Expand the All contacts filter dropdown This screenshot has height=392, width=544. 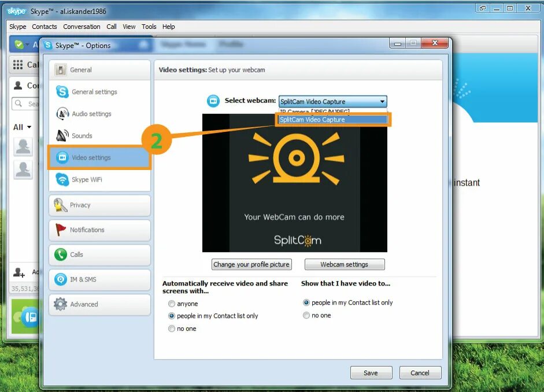(22, 127)
